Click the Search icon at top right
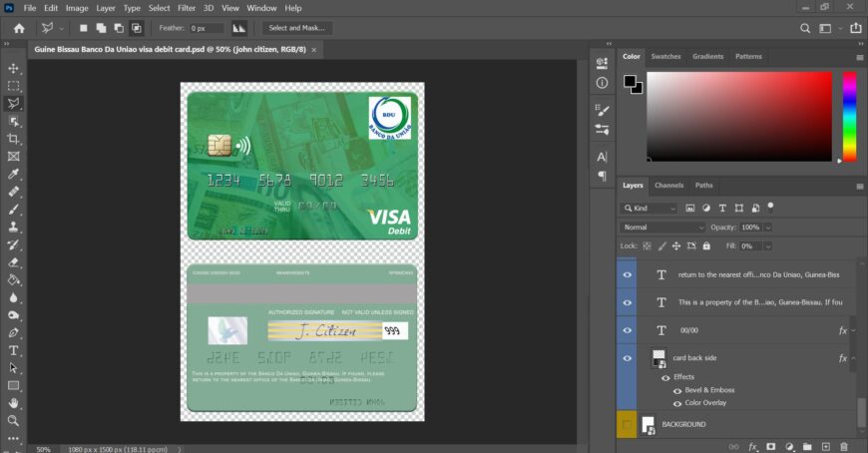This screenshot has width=868, height=453. 805,28
